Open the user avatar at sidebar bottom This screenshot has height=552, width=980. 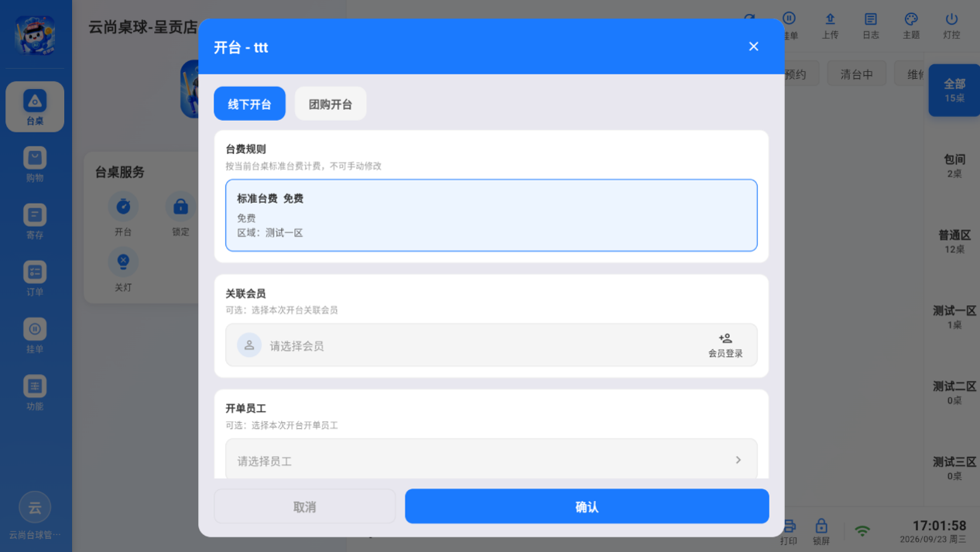[35, 508]
